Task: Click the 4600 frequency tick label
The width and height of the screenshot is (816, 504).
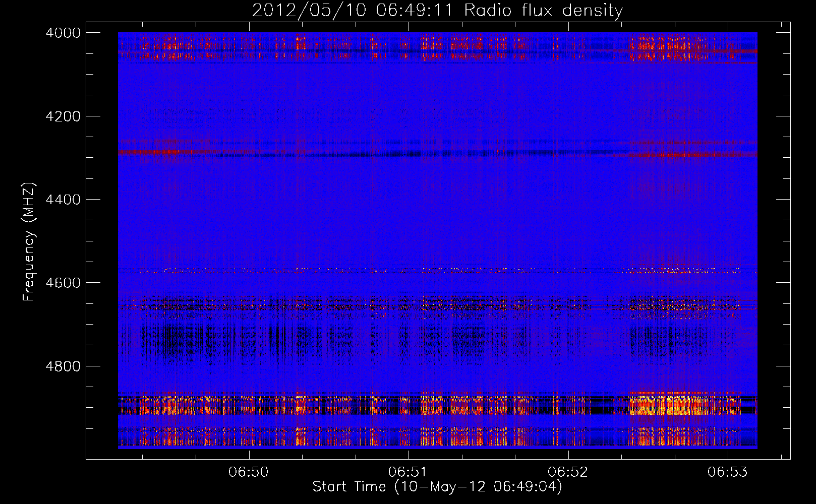Action: click(63, 283)
